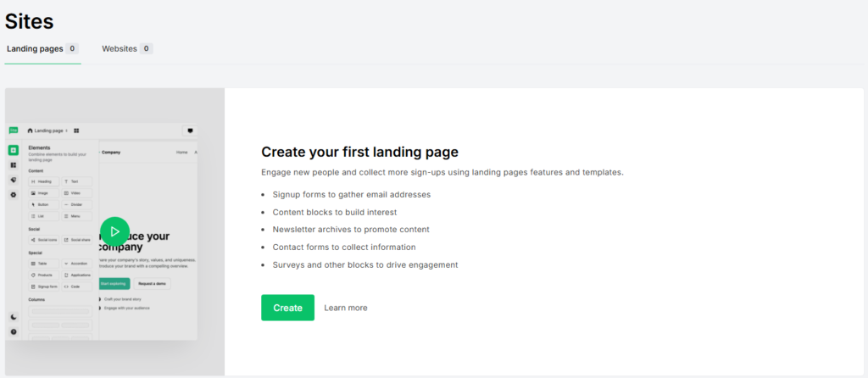Click 'Contact forms to collect information' bullet

click(344, 247)
